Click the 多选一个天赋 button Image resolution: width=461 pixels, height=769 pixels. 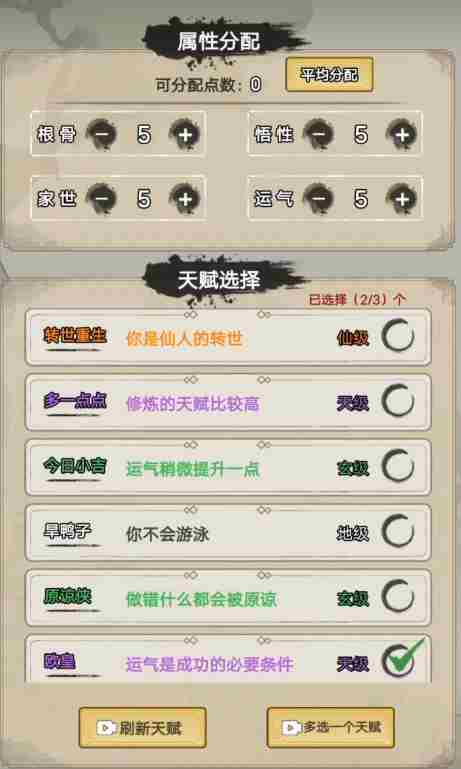(331, 728)
